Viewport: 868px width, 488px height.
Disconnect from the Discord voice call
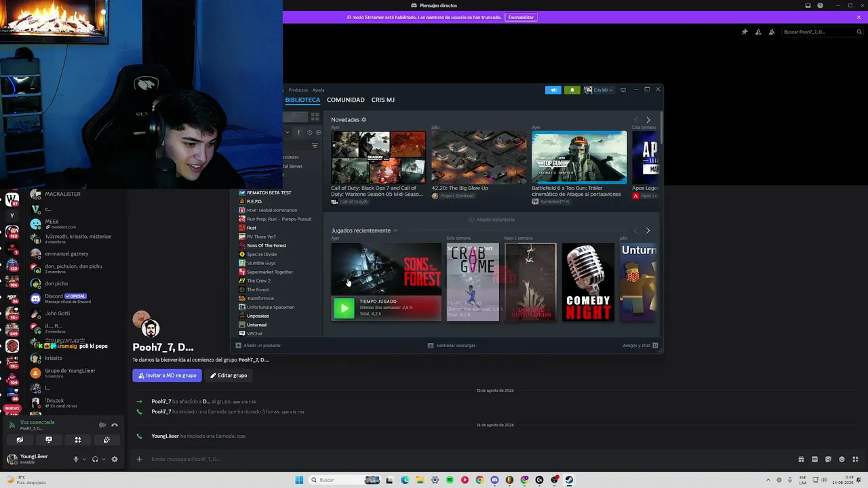click(x=115, y=425)
